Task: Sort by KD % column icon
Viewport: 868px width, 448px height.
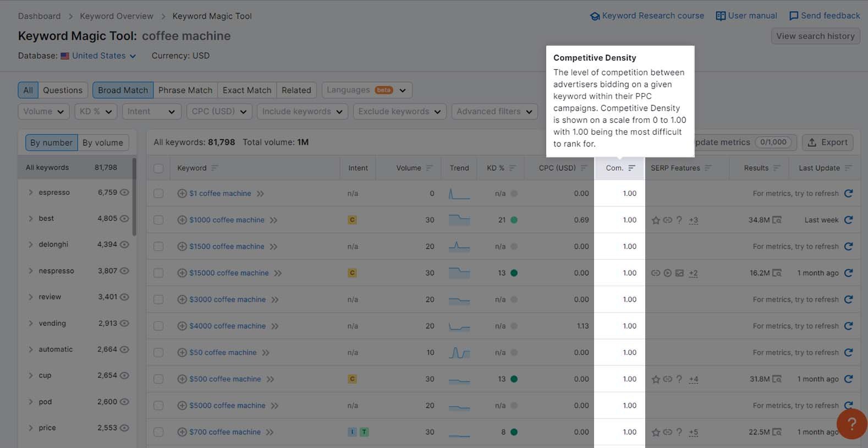Action: click(512, 168)
